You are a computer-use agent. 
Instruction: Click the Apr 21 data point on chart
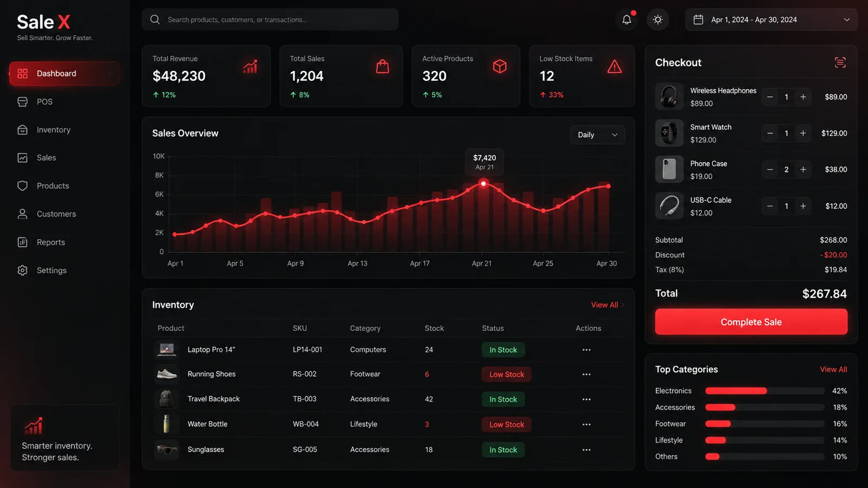(x=483, y=184)
